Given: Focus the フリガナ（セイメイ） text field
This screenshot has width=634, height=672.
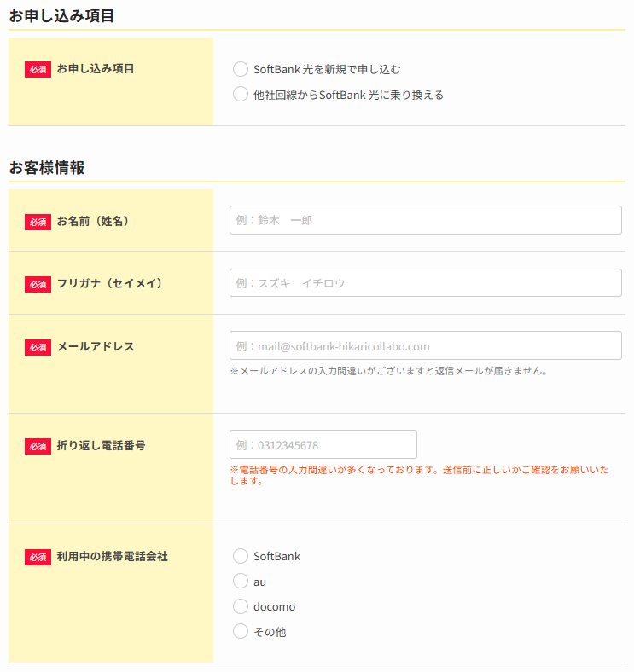Looking at the screenshot, I should (x=426, y=283).
